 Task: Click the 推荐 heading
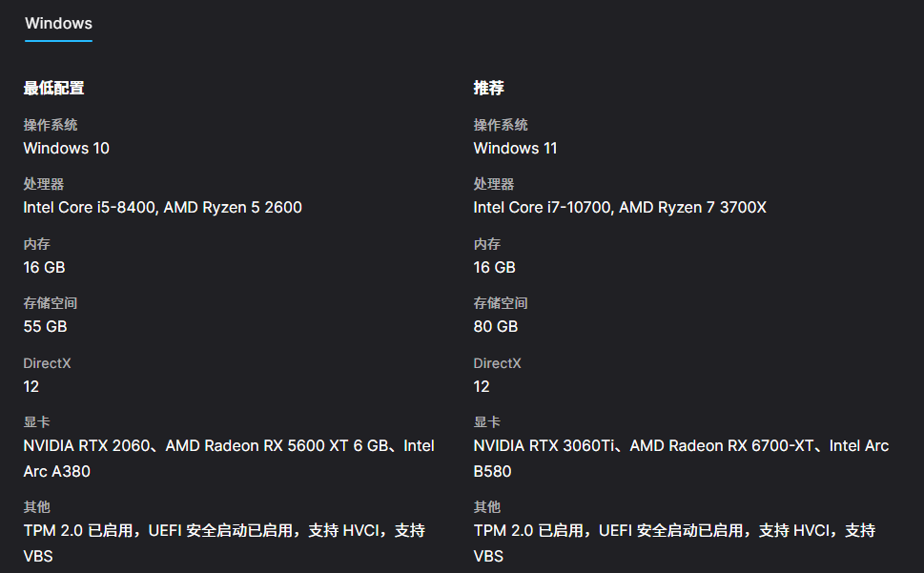coord(488,88)
